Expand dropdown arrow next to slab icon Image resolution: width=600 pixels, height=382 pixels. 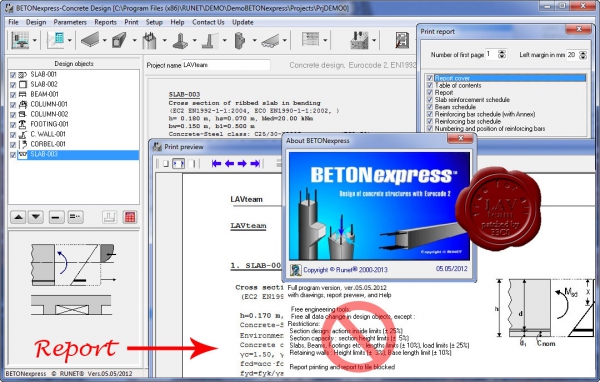(104, 40)
